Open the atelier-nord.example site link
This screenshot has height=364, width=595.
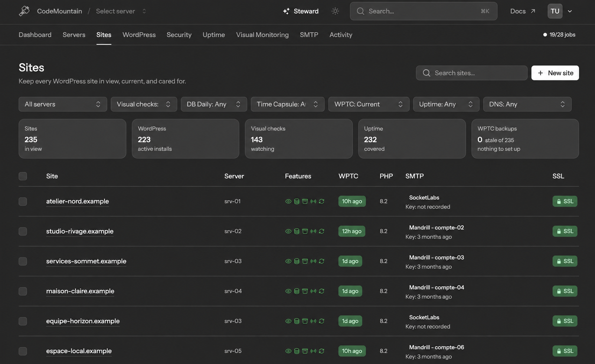78,201
